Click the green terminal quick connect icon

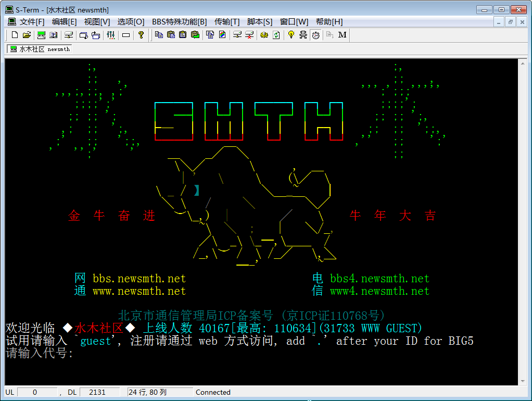(x=42, y=35)
